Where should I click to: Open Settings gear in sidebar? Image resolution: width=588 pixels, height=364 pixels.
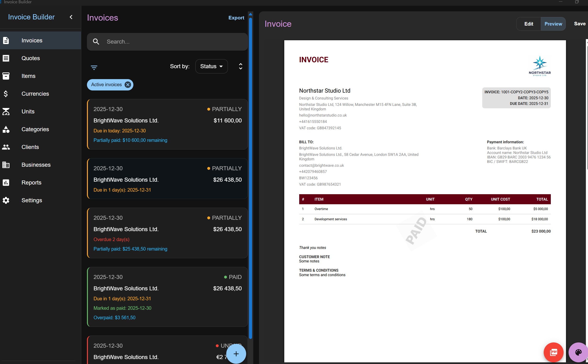click(6, 200)
